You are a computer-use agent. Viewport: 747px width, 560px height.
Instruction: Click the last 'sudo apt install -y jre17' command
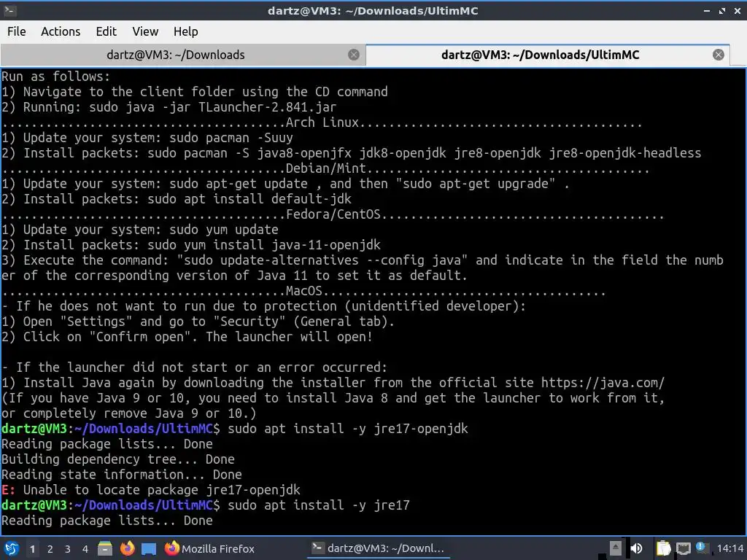319,505
